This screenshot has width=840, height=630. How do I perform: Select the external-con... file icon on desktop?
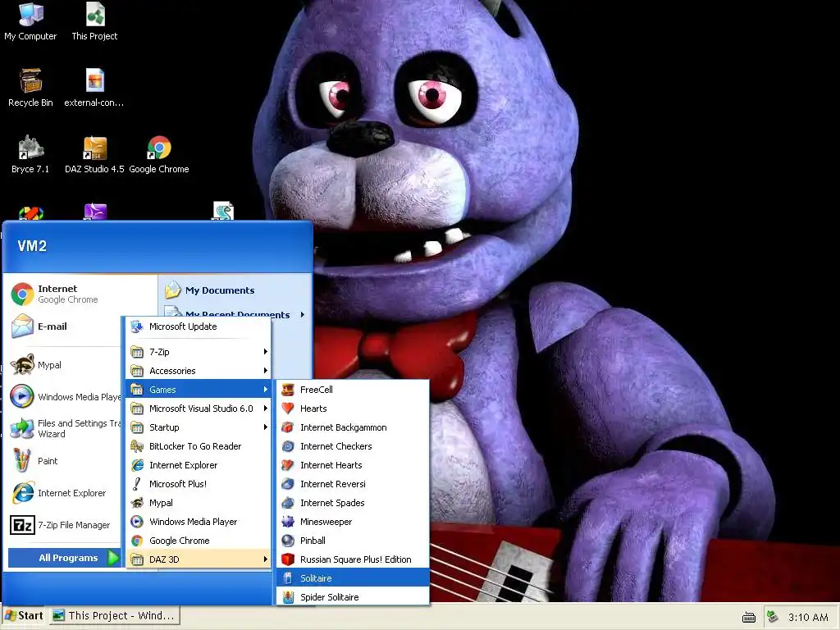(94, 88)
